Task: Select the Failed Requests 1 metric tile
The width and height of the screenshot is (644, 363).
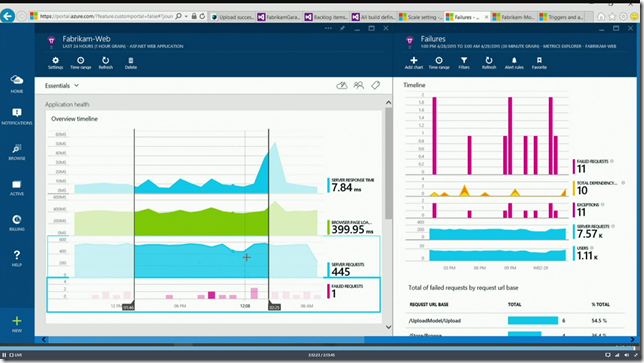Action: [346, 291]
